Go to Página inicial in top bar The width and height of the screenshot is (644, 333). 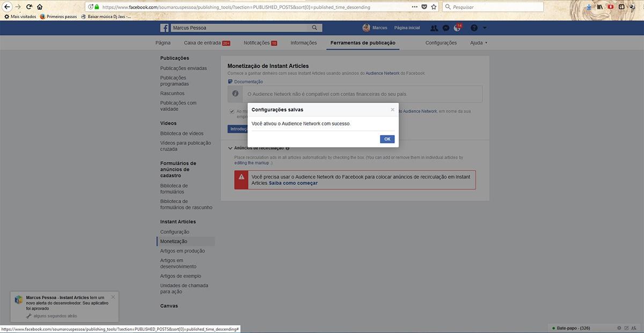coord(407,28)
